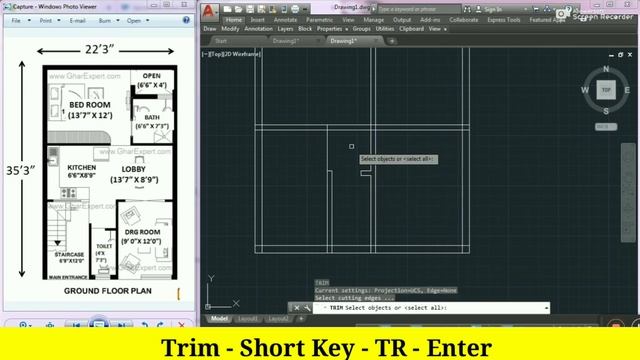Open the File menu in Photo Viewer
This screenshot has width=640, height=360.
tap(20, 20)
